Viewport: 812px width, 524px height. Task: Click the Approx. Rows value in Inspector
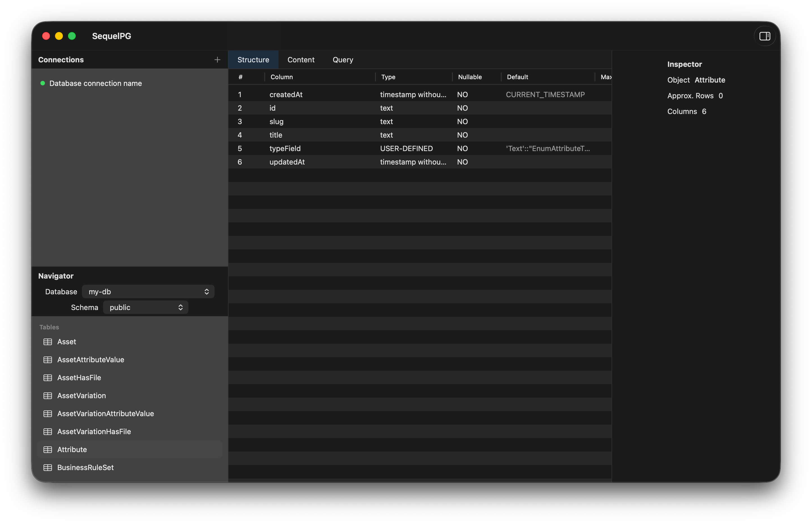pyautogui.click(x=721, y=95)
